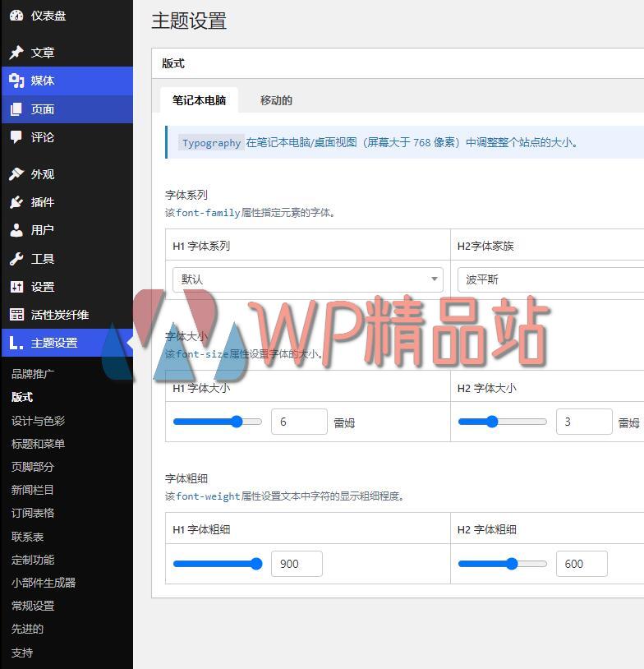Click the H2 字体大小 slider
The image size is (644, 669).
(503, 422)
